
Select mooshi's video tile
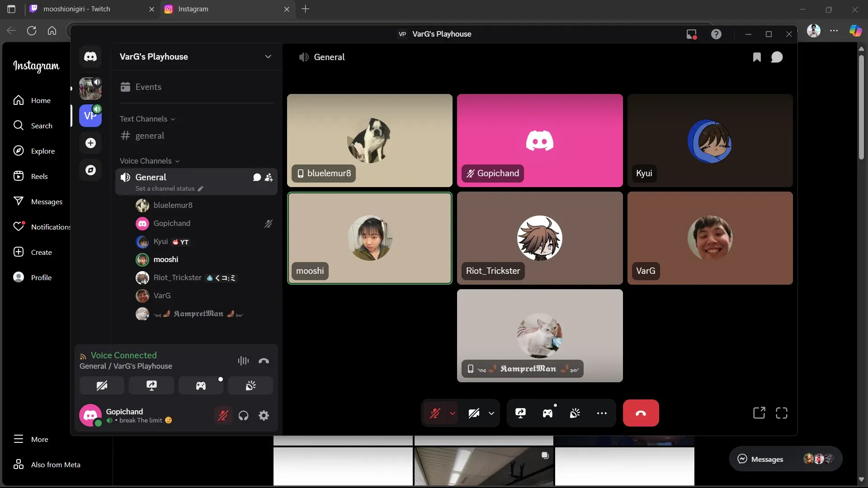pos(370,238)
